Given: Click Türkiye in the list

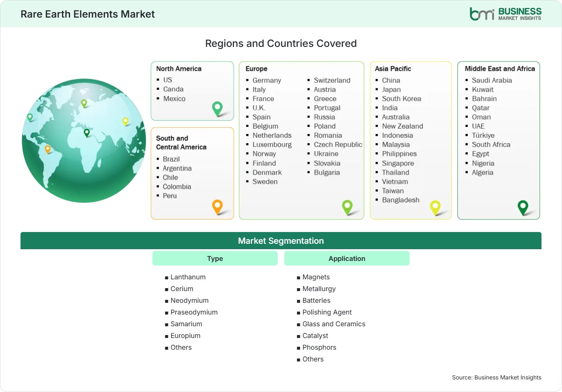Looking at the screenshot, I should tap(483, 136).
